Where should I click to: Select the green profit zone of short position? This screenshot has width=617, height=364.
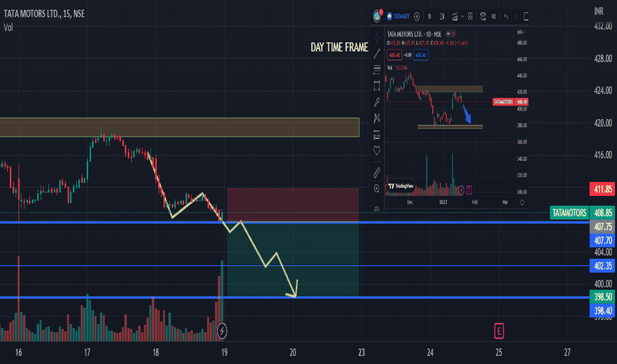click(293, 259)
